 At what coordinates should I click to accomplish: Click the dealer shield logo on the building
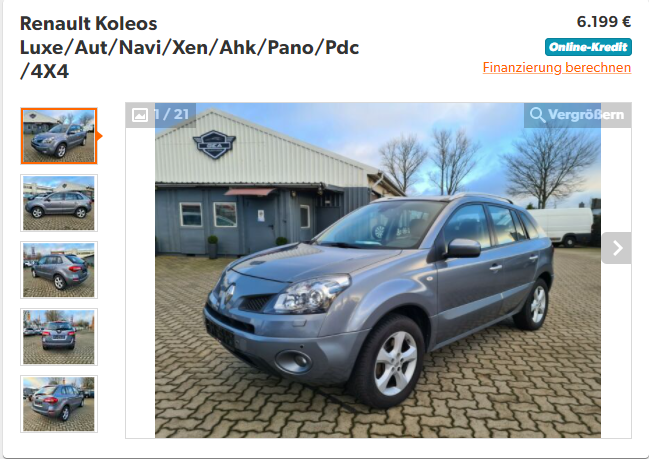tap(214, 144)
